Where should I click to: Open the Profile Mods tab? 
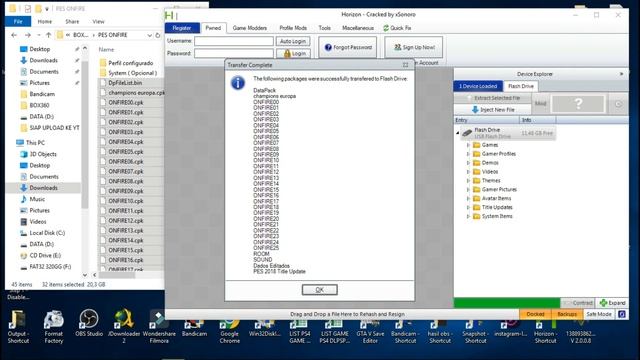[293, 28]
